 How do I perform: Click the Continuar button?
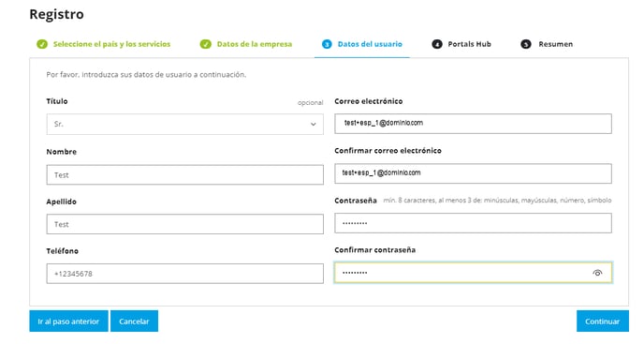(x=603, y=321)
